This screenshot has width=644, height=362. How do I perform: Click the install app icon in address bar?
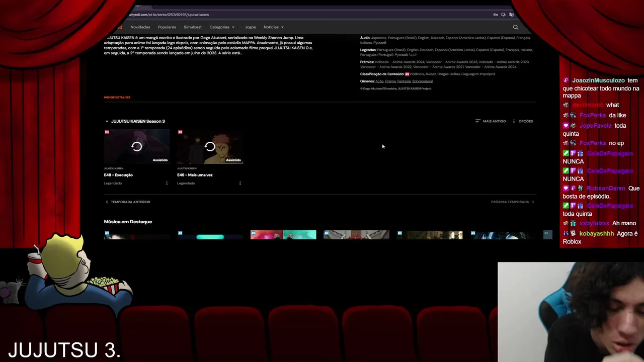[x=504, y=15]
